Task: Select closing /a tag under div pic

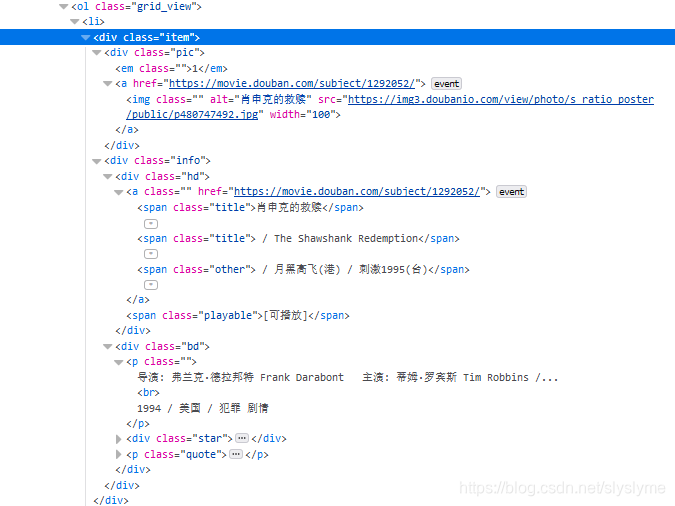Action: coord(127,130)
